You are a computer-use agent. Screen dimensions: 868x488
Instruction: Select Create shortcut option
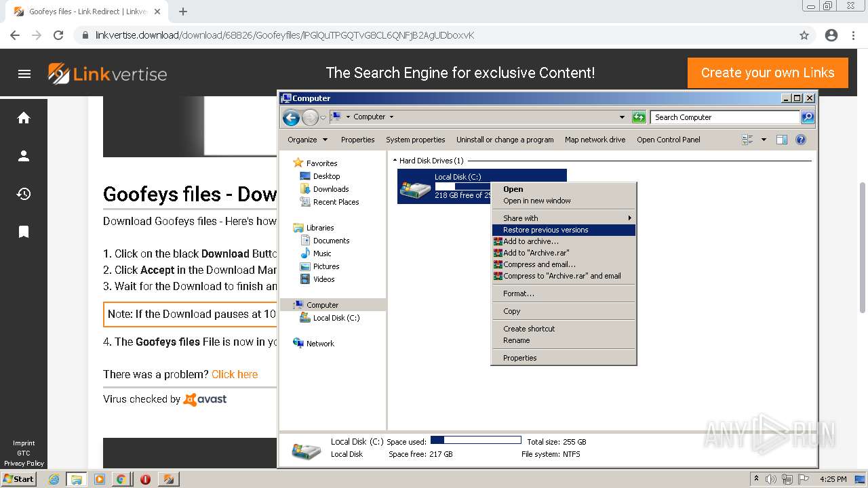click(x=564, y=329)
